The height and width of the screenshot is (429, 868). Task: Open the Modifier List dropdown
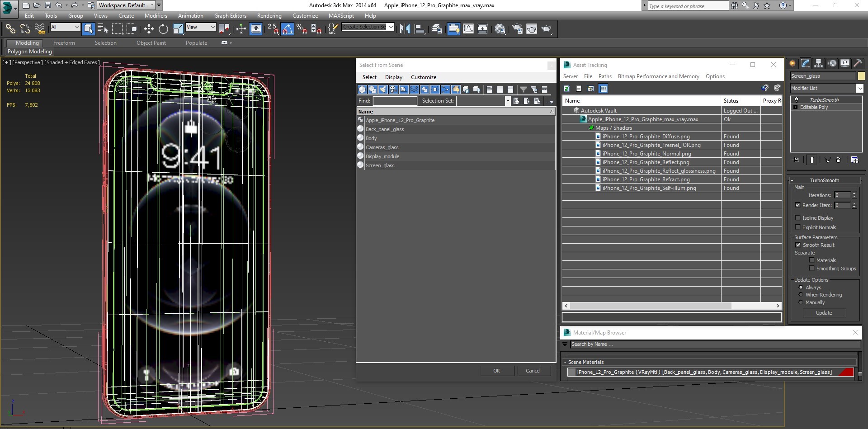point(860,88)
